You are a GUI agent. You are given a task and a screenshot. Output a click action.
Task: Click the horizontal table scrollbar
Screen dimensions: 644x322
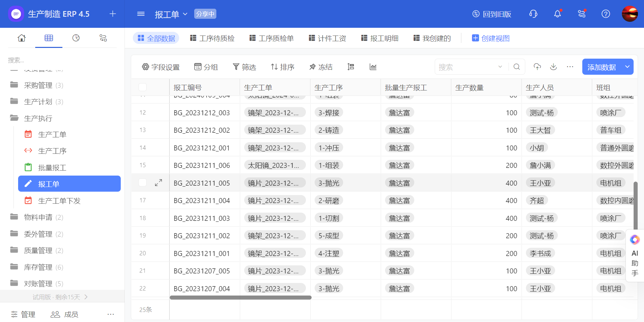(240, 298)
